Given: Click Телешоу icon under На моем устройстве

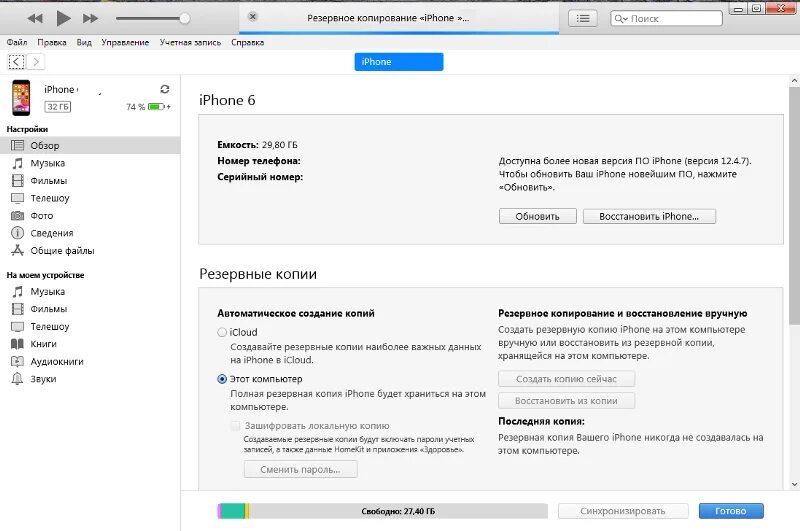Looking at the screenshot, I should [x=17, y=326].
